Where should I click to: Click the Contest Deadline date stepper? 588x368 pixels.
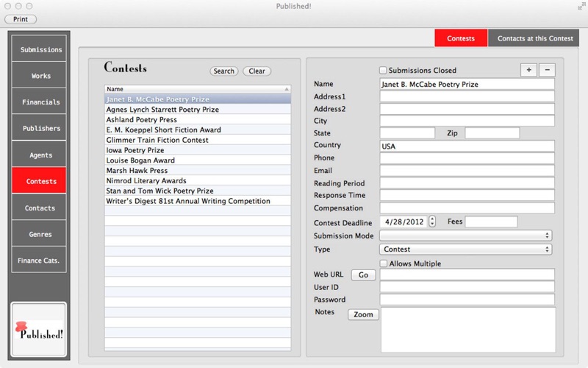pos(432,222)
